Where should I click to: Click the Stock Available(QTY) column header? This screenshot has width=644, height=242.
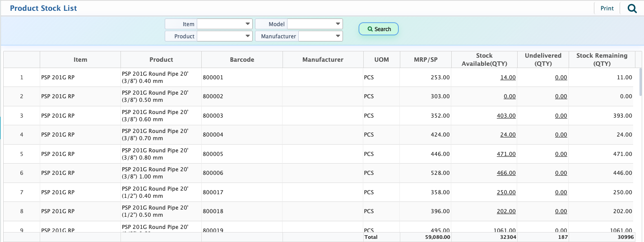[x=484, y=59]
